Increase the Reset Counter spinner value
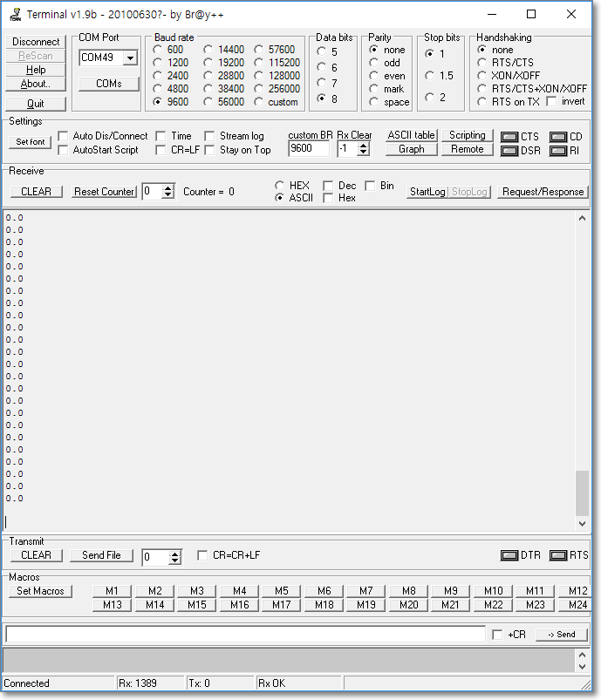 click(169, 187)
